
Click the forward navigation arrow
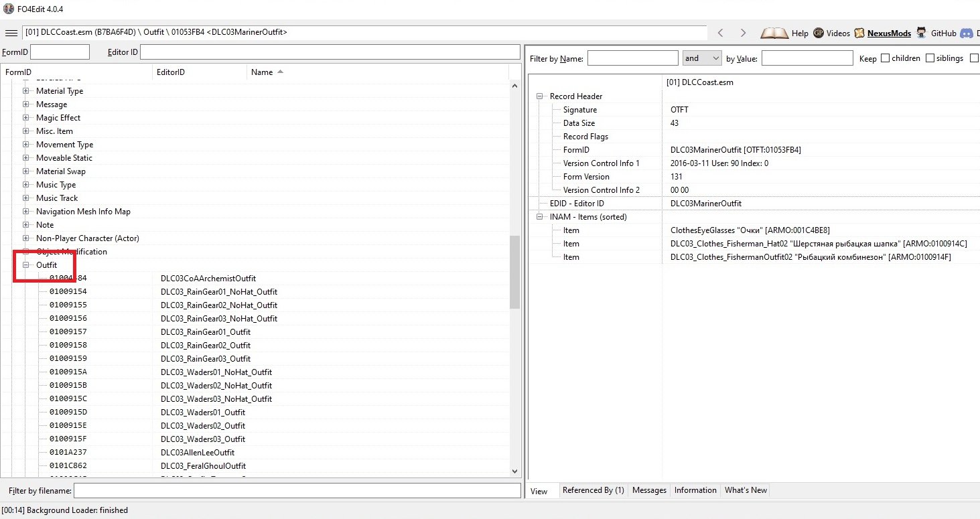pyautogui.click(x=743, y=33)
